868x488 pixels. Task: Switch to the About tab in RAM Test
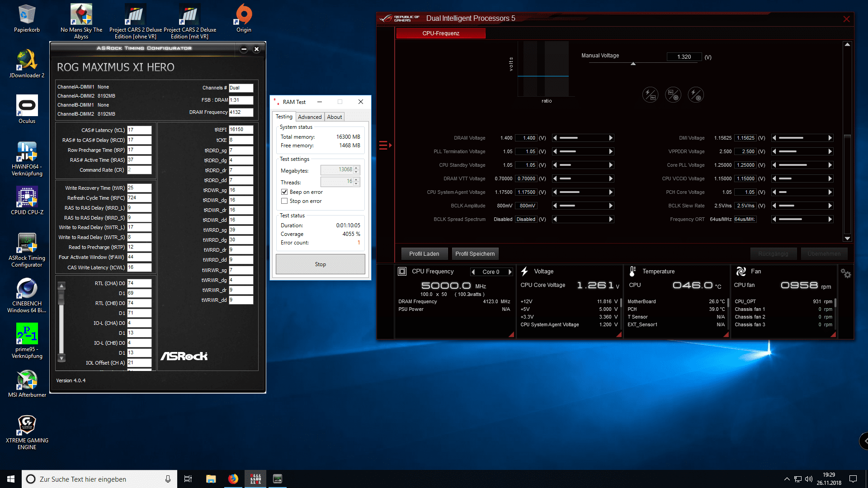pos(335,117)
